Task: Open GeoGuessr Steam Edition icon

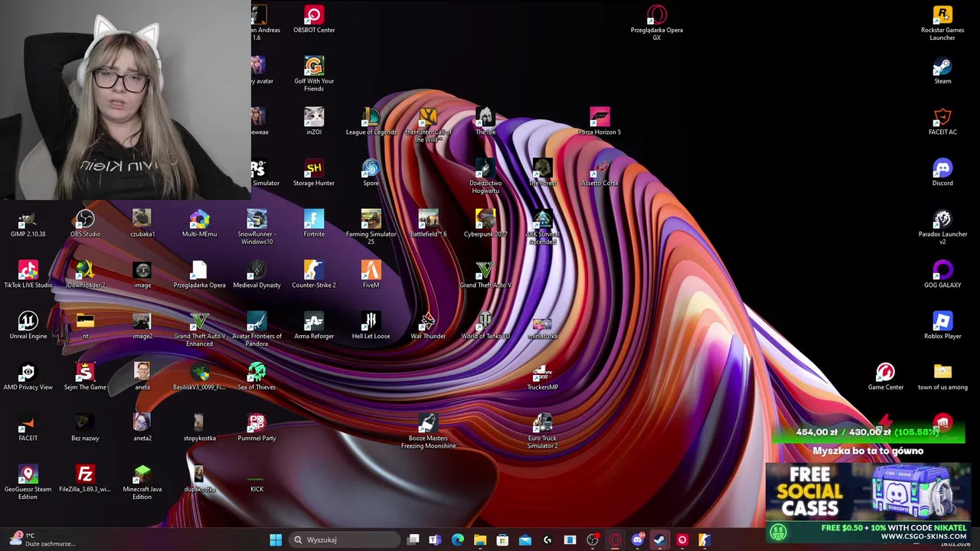Action: [28, 483]
